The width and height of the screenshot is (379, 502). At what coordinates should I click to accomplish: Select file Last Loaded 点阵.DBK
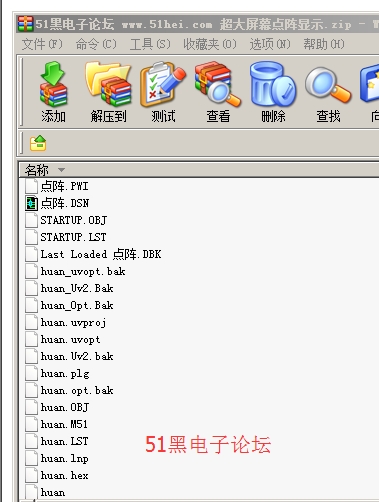(x=101, y=254)
